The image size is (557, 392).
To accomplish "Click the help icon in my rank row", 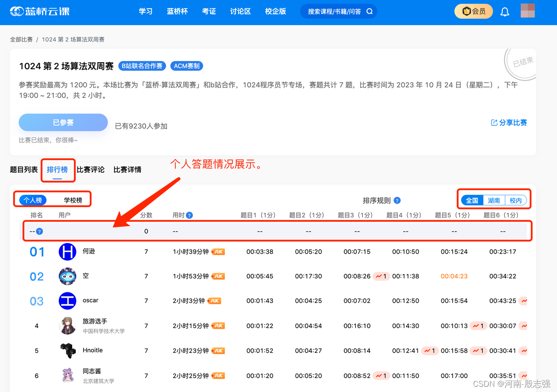I will coord(39,231).
